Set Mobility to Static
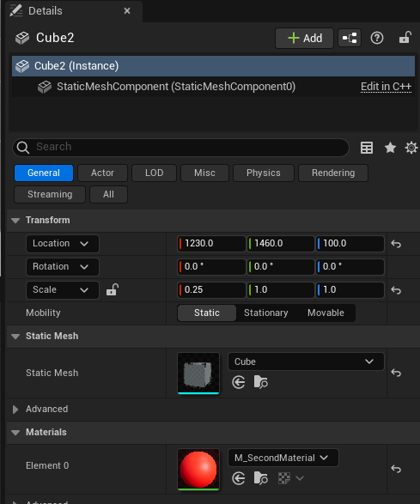This screenshot has height=504, width=420. (207, 313)
